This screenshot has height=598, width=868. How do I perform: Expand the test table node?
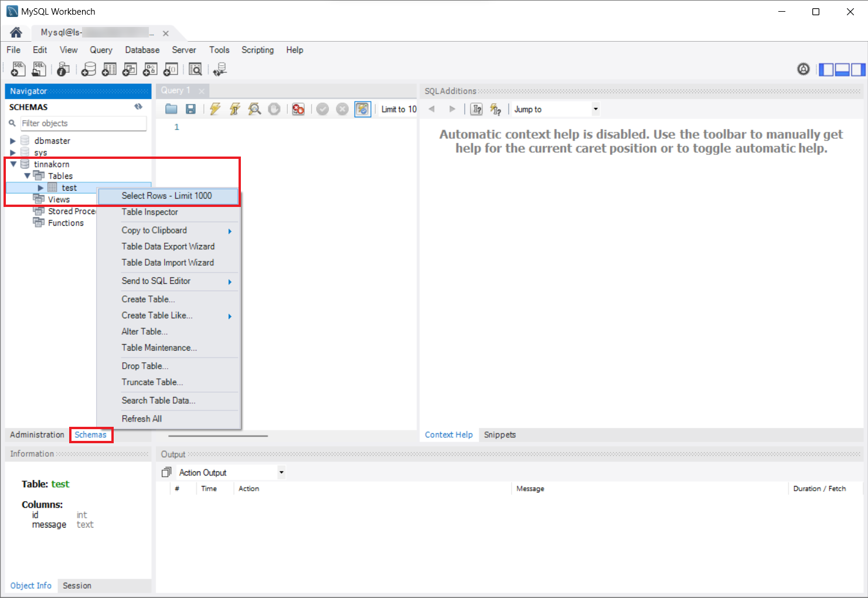(x=40, y=188)
